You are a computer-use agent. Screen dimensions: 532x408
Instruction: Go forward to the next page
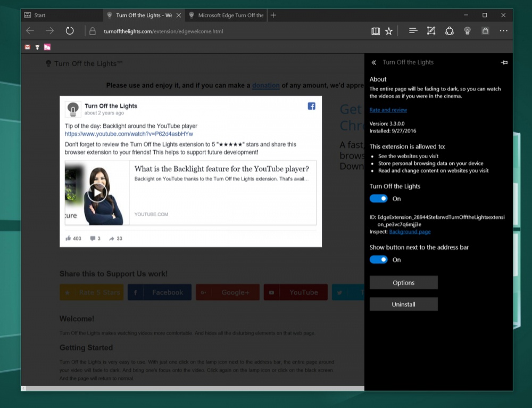coord(50,31)
